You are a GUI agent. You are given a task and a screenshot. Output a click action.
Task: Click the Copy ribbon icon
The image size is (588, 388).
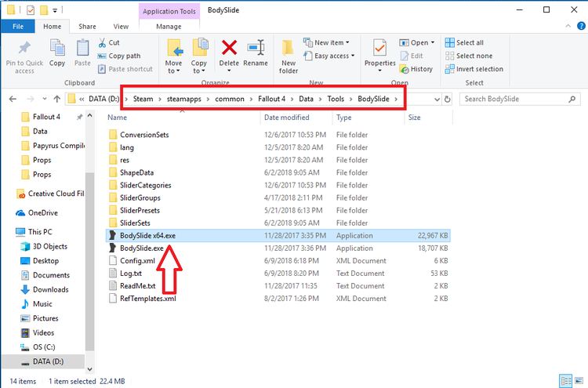tap(57, 48)
